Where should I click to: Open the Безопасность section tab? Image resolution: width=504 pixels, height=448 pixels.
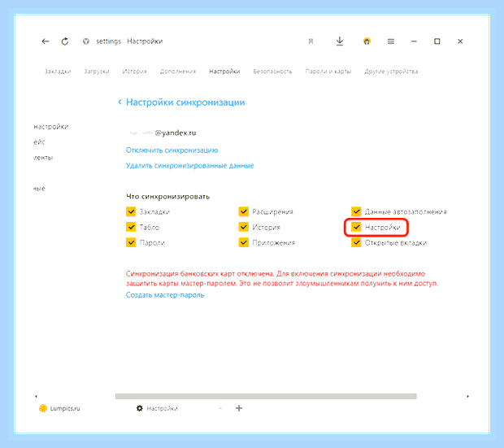272,72
